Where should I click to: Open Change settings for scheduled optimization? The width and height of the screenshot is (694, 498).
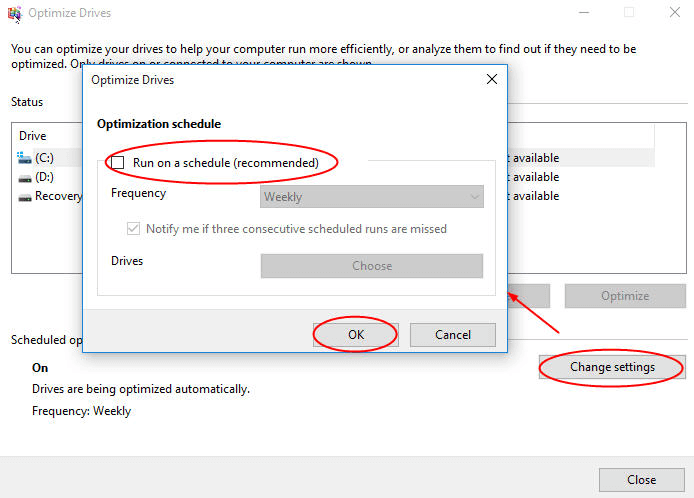click(x=612, y=367)
